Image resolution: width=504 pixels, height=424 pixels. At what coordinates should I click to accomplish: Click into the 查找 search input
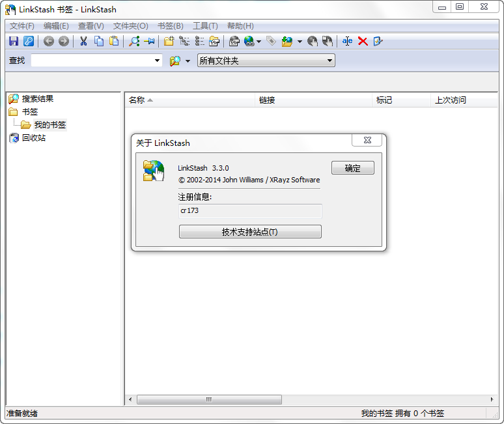point(92,61)
